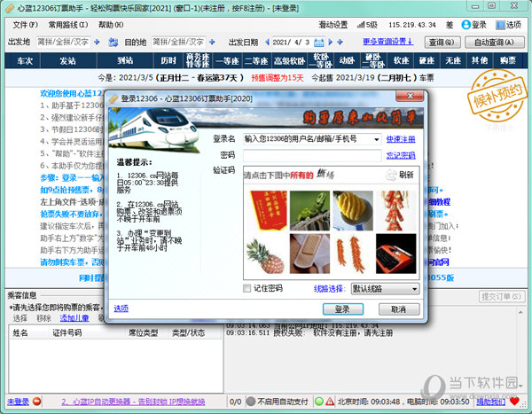This screenshot has height=414, width=532.
Task: Click the IP address 115.219.43.34 text
Action: [x=412, y=25]
